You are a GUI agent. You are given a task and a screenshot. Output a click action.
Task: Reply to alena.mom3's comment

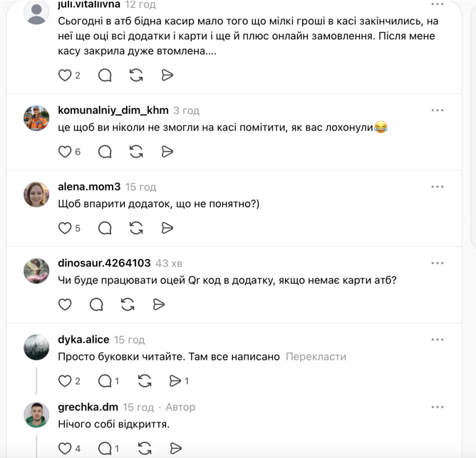click(105, 228)
